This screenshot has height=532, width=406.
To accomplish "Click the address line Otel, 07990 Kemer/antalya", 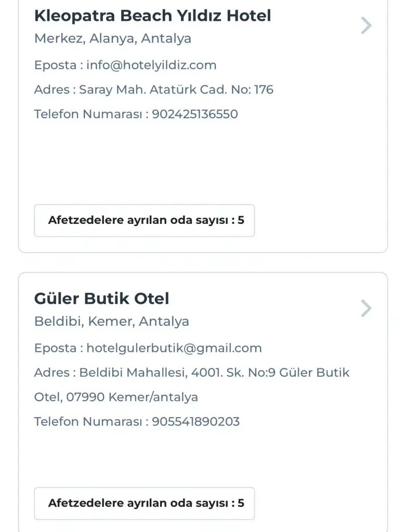I will tap(116, 397).
